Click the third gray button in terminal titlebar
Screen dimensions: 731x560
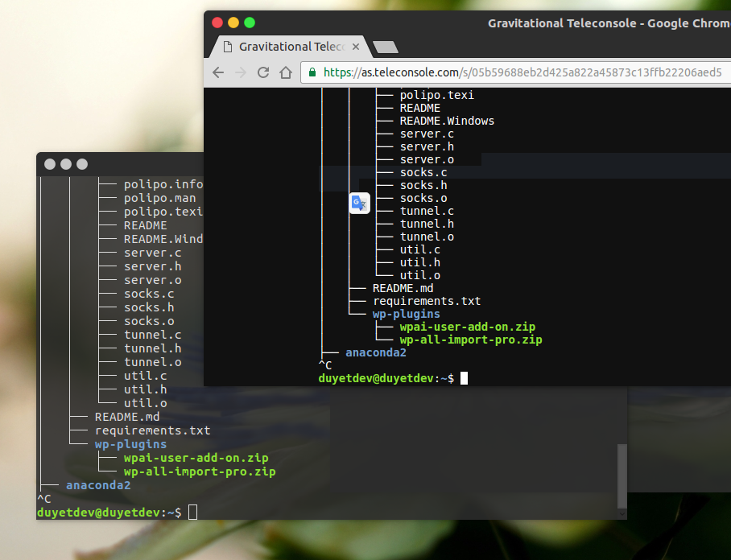tap(82, 164)
